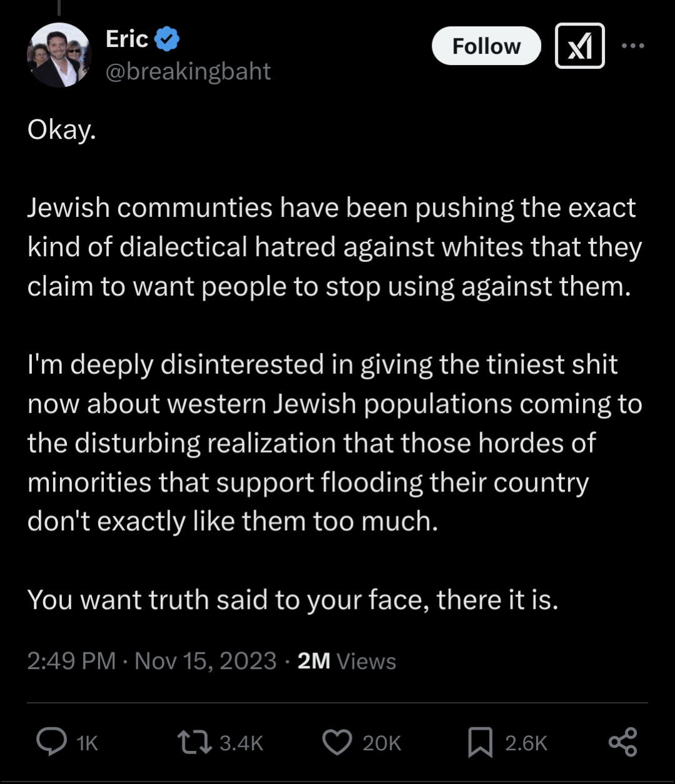The image size is (675, 784).
Task: Click the 2M Views count
Action: point(347,661)
